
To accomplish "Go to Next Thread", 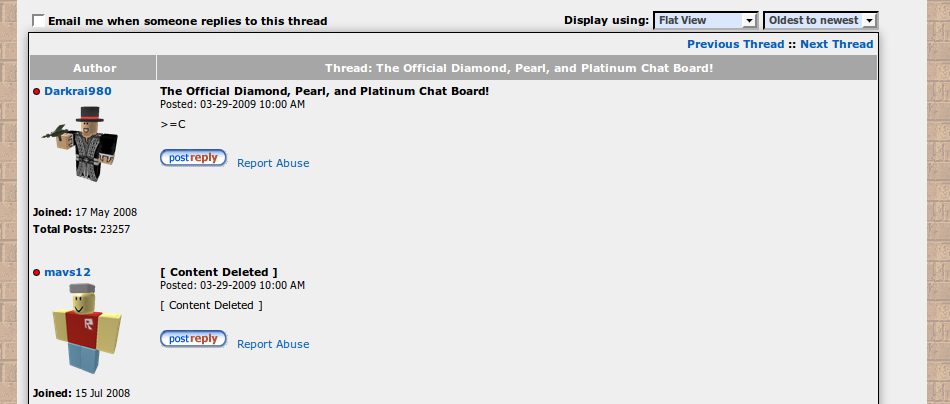I will [837, 44].
